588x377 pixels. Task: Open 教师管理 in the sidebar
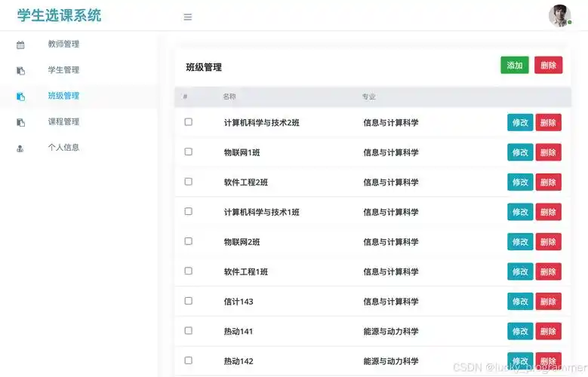[63, 44]
